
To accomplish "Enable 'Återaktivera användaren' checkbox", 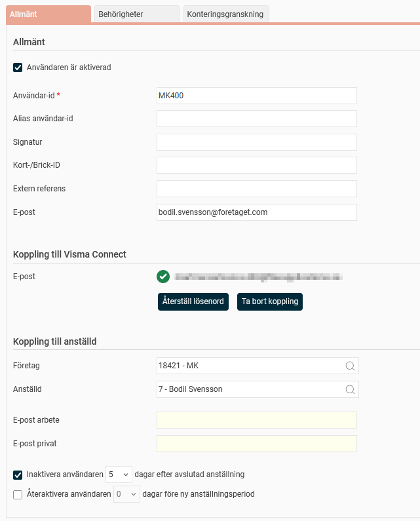I will pos(18,494).
